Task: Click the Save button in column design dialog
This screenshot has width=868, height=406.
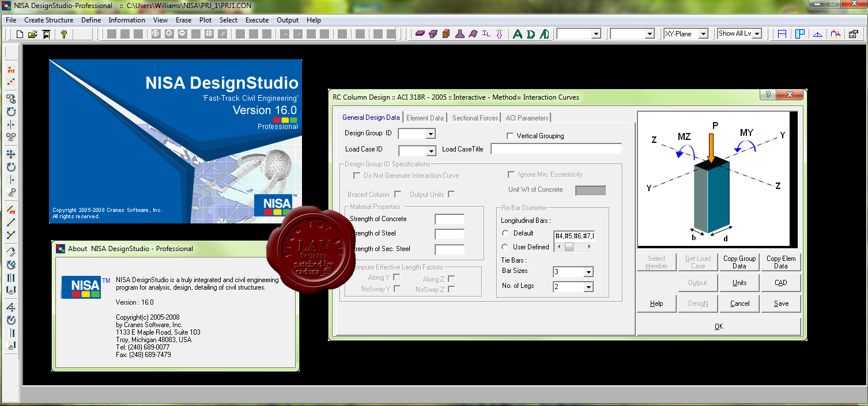Action: coord(781,303)
